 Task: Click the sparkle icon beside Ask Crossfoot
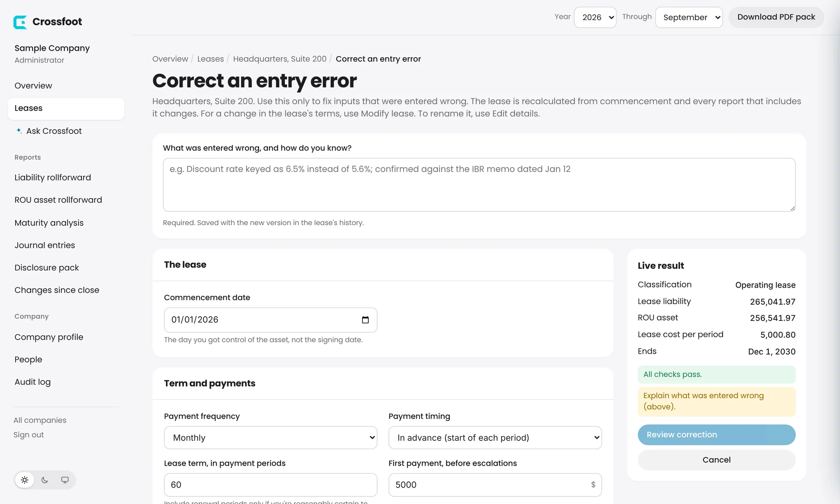click(x=19, y=131)
